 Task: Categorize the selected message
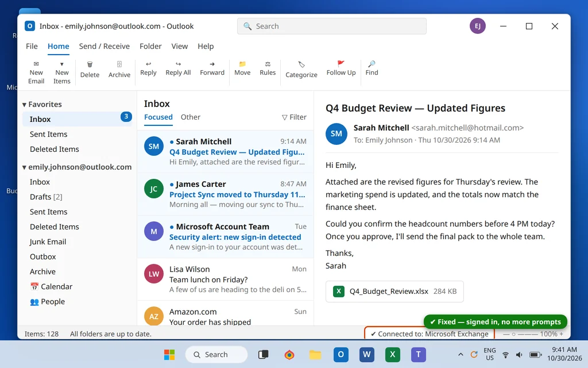tap(301, 70)
